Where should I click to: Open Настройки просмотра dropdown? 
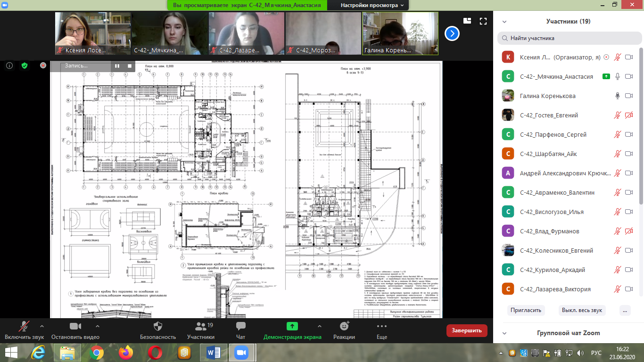click(x=372, y=5)
